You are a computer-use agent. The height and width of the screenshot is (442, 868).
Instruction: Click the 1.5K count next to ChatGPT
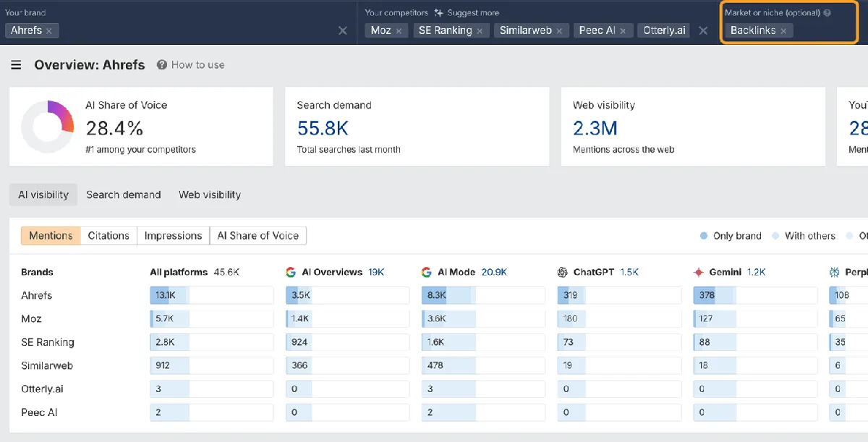pos(629,273)
